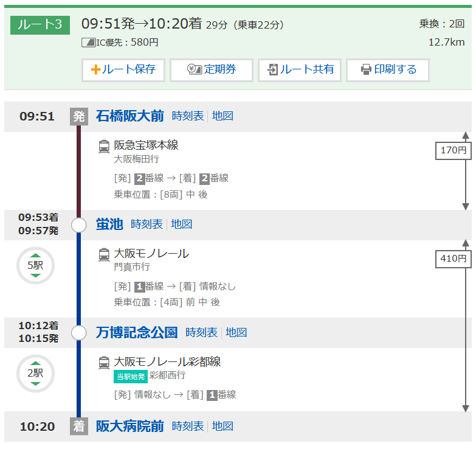476x463 pixels.
Task: Open the 定期券 commuter pass button
Action: point(211,69)
